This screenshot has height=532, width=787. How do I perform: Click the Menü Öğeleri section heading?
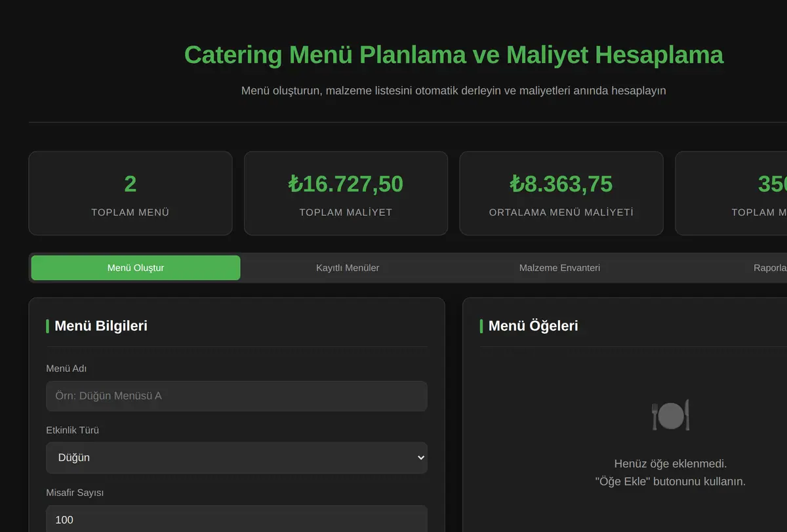533,326
